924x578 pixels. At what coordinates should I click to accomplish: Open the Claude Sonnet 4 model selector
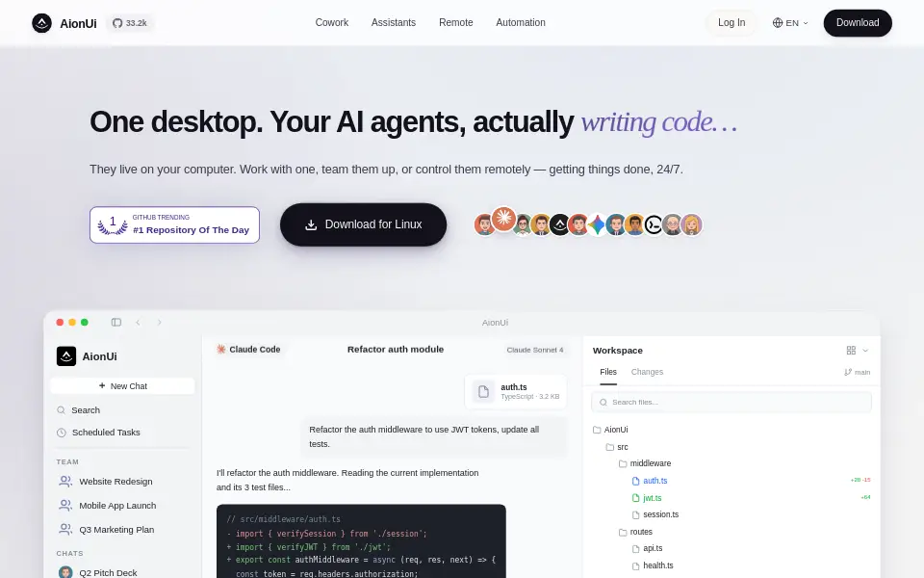(x=535, y=350)
